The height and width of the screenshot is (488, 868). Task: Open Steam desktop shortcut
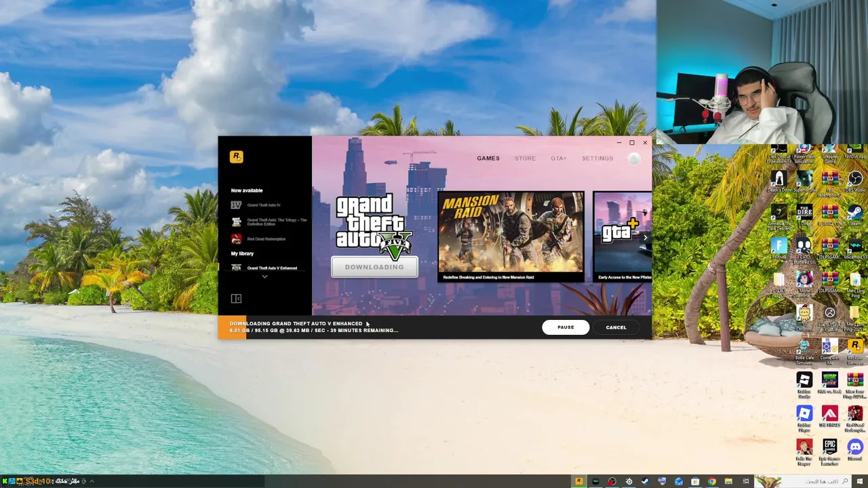click(x=855, y=214)
